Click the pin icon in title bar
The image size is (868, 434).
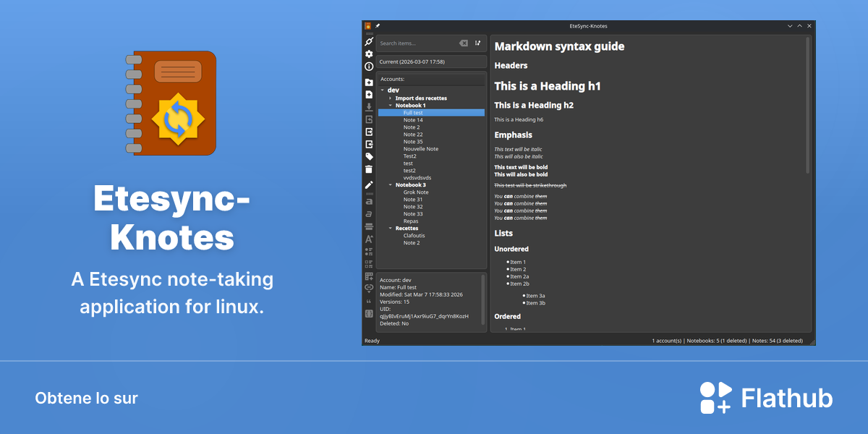(x=378, y=26)
